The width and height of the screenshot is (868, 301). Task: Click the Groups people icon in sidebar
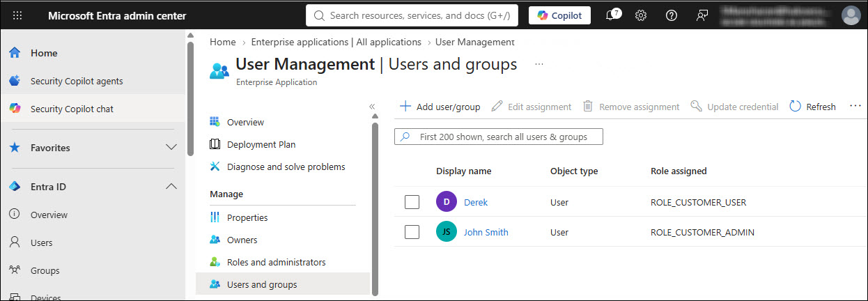coord(15,270)
